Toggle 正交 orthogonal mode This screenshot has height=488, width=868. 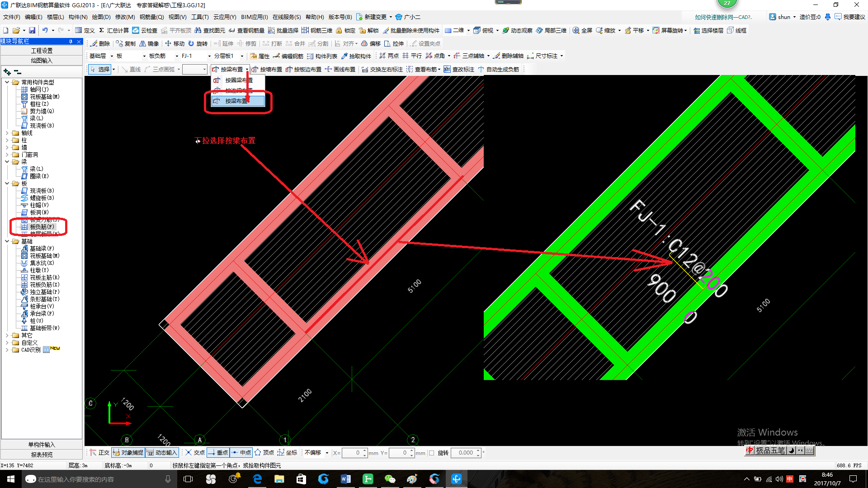tap(99, 452)
